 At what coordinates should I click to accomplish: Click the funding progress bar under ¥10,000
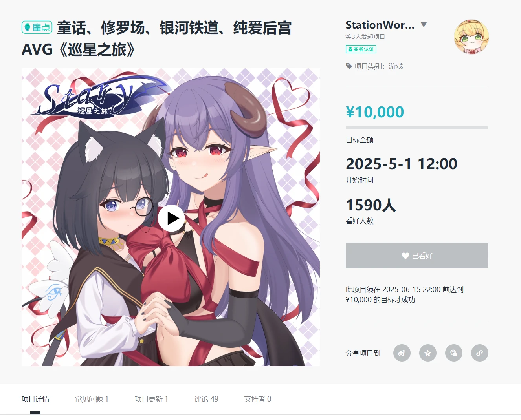(417, 127)
